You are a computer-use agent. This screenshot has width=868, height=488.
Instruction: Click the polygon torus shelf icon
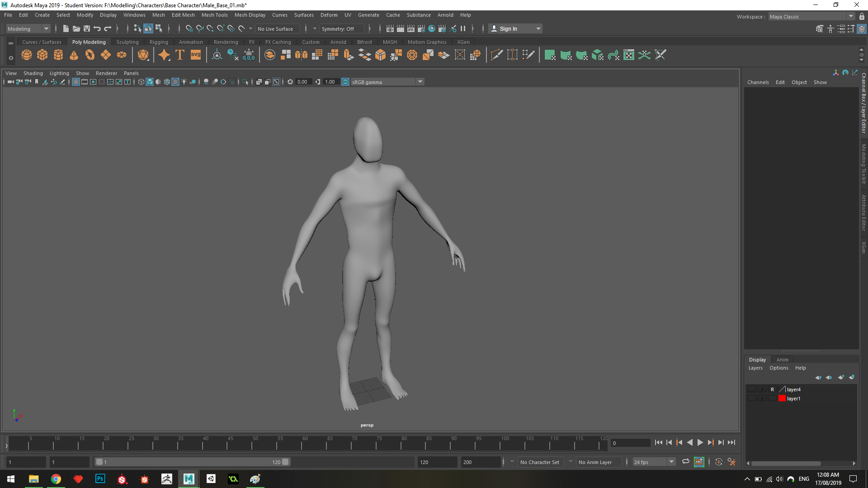90,55
